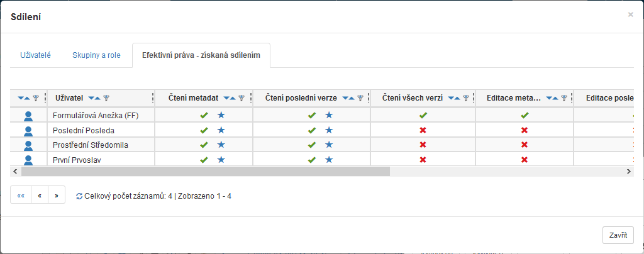Screen dimensions: 644x254
Task: Close the Sdílení dialog with the X
Action: (x=630, y=14)
